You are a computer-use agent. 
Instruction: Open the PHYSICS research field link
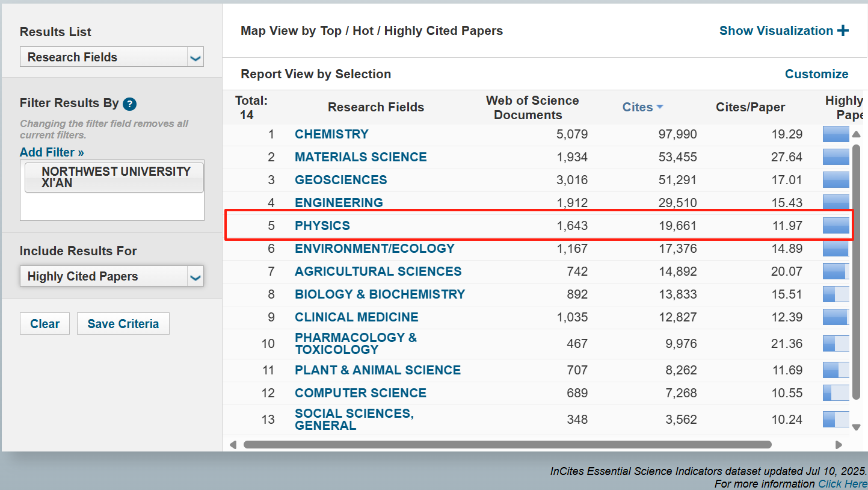[322, 226]
